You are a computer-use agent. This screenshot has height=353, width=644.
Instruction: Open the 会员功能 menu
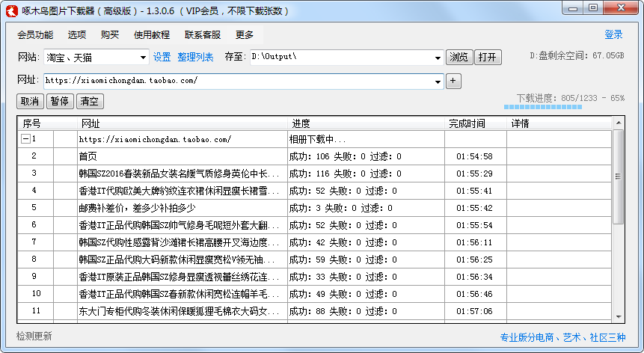[x=35, y=34]
